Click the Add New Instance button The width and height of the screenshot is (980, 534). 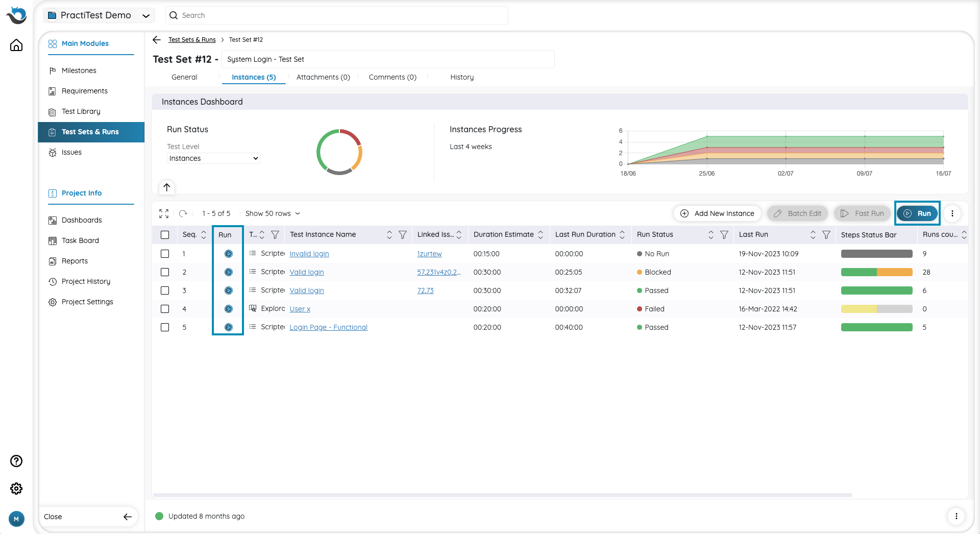[x=717, y=213]
